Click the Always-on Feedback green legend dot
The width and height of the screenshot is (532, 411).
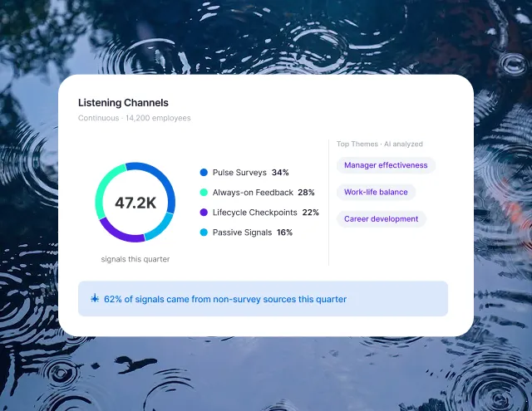point(204,193)
